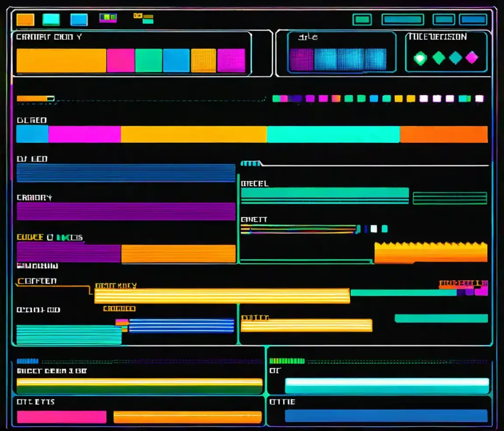Image resolution: width=504 pixels, height=431 pixels.
Task: Toggle the first green square in the dotted strip
Action: (276, 99)
